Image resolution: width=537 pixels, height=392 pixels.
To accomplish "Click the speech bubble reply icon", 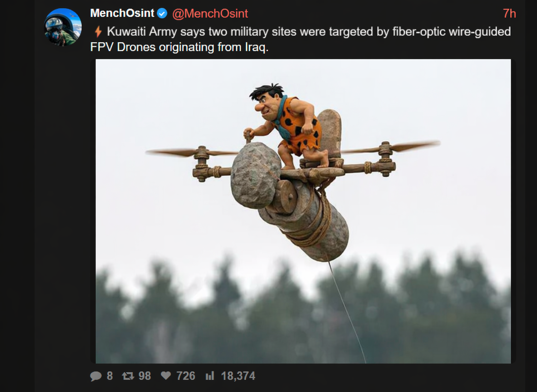I will click(96, 376).
